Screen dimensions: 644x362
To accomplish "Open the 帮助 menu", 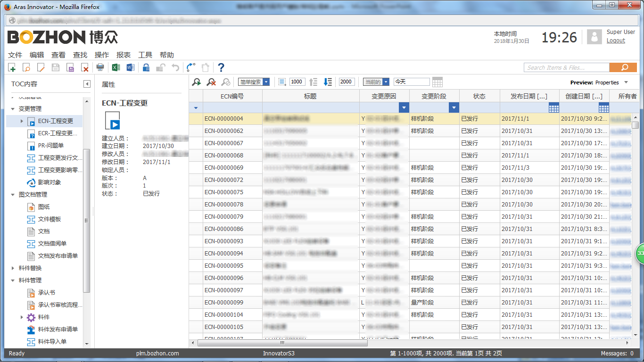I will click(167, 55).
